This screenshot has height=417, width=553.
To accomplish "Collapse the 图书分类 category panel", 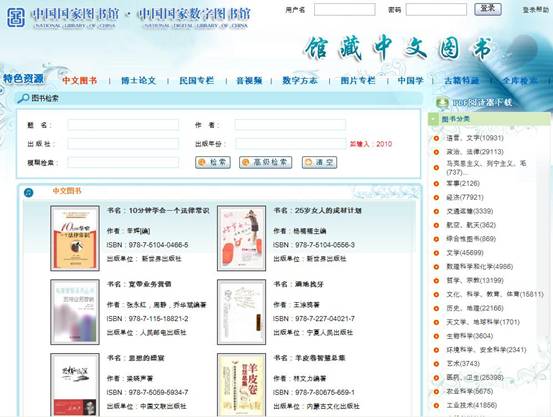I will tap(433, 119).
